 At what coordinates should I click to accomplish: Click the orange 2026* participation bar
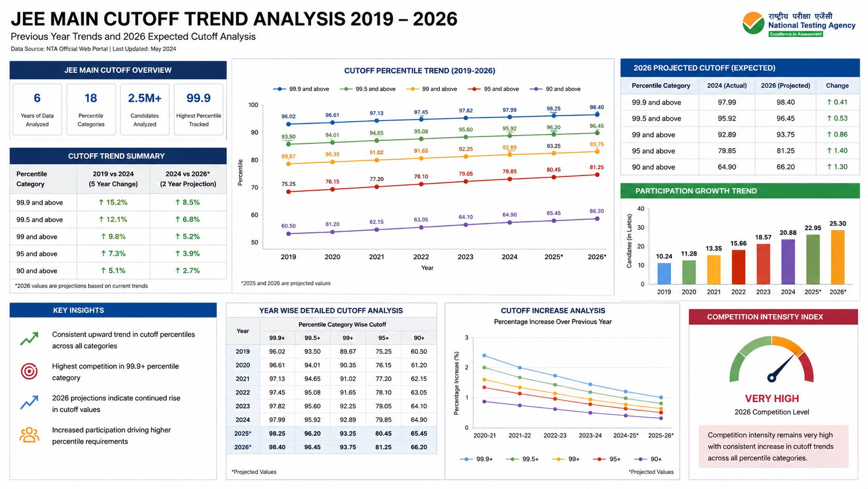[x=838, y=257]
